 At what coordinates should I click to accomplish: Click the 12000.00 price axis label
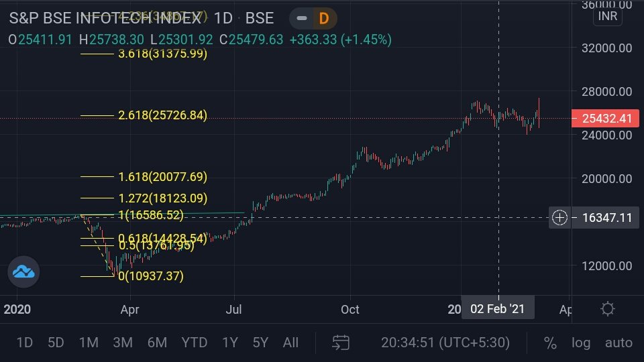606,266
